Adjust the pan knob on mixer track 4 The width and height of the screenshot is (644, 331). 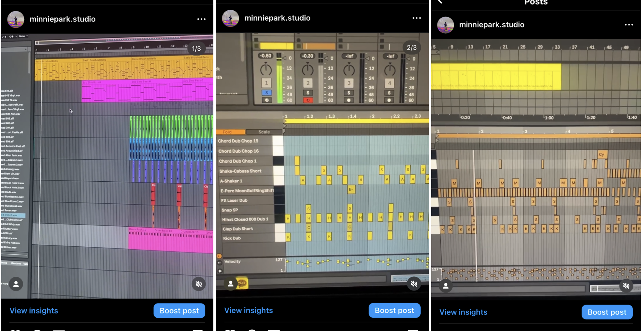[x=390, y=69]
